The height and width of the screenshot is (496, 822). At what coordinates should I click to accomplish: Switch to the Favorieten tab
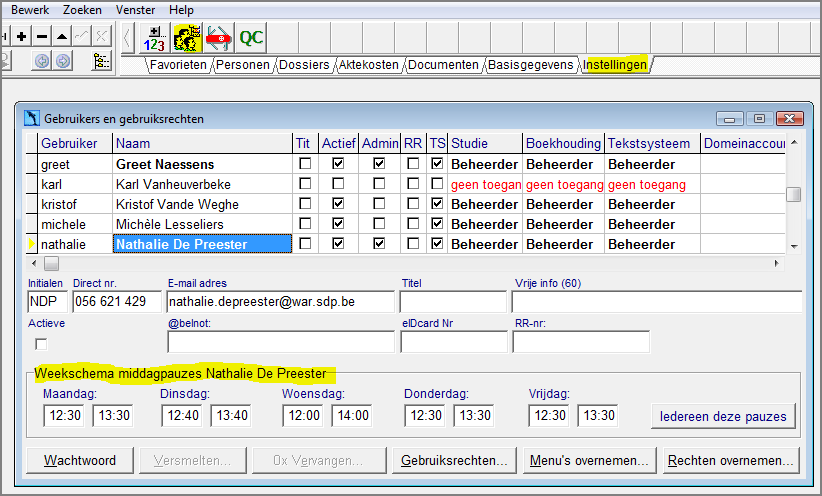click(x=178, y=65)
